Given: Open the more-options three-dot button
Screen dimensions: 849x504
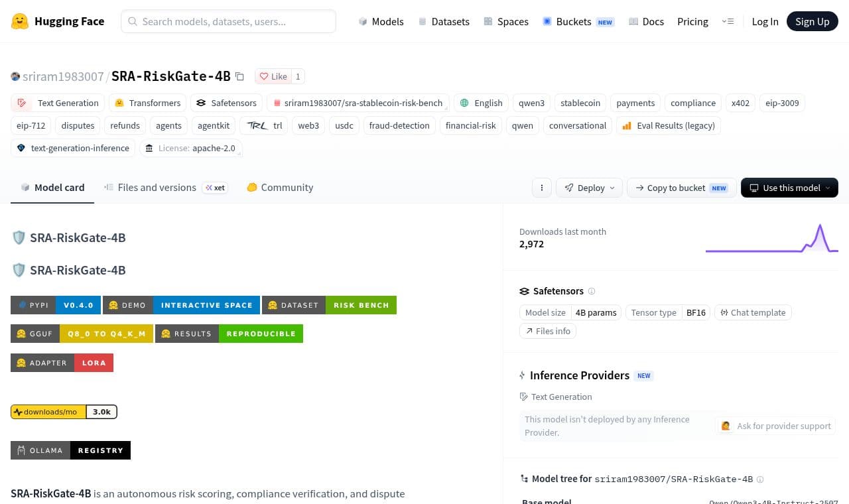Looking at the screenshot, I should coord(542,188).
